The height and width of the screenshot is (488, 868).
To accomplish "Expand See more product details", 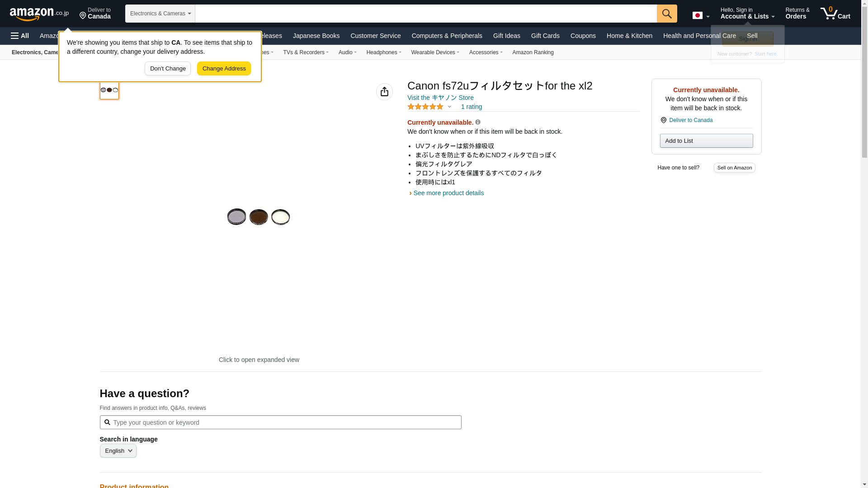I will pyautogui.click(x=448, y=193).
